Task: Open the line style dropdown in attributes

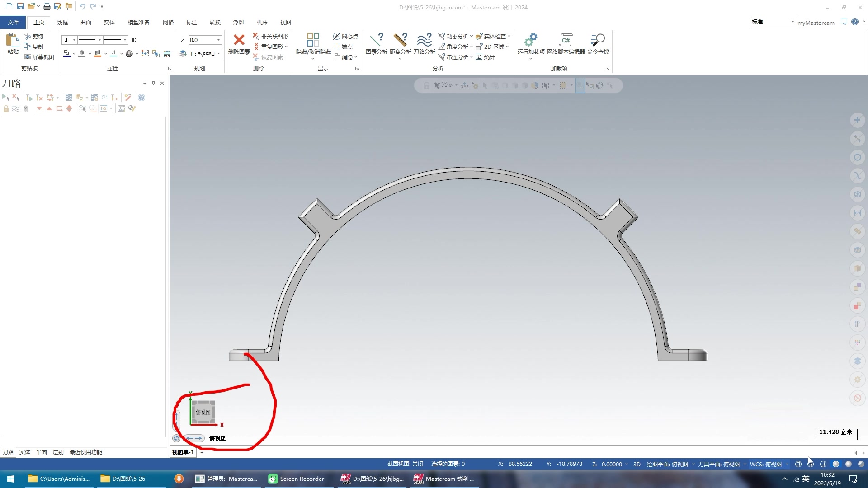Action: coord(99,40)
